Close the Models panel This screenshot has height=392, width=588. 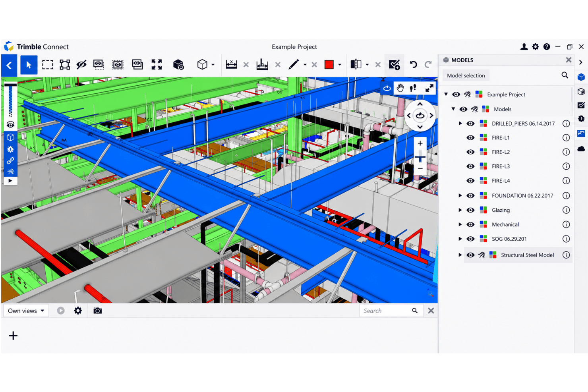point(569,60)
